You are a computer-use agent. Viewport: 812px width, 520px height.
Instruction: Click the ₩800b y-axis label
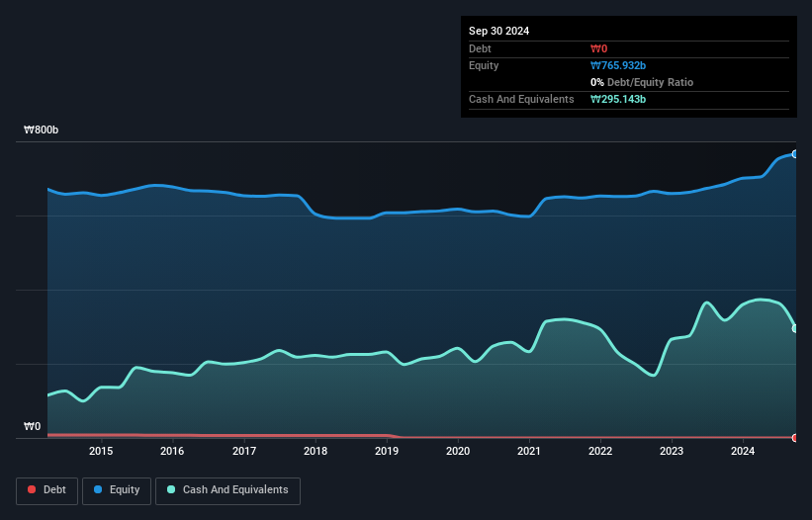point(42,130)
